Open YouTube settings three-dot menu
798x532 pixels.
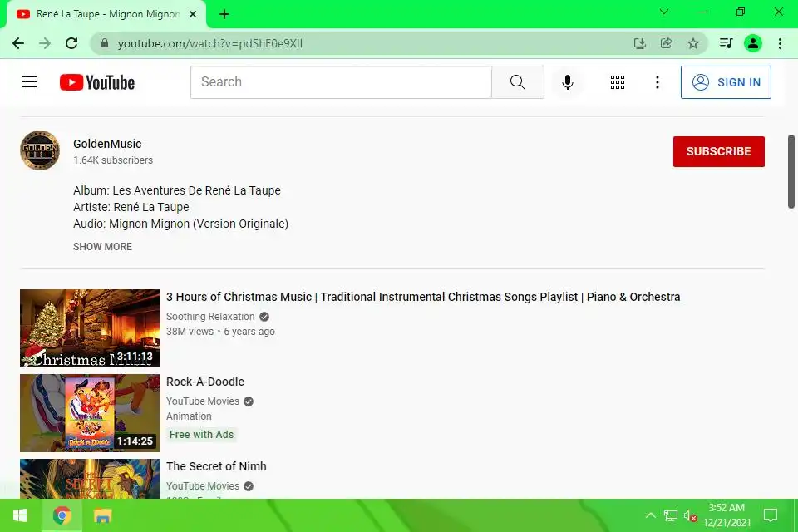tap(658, 82)
